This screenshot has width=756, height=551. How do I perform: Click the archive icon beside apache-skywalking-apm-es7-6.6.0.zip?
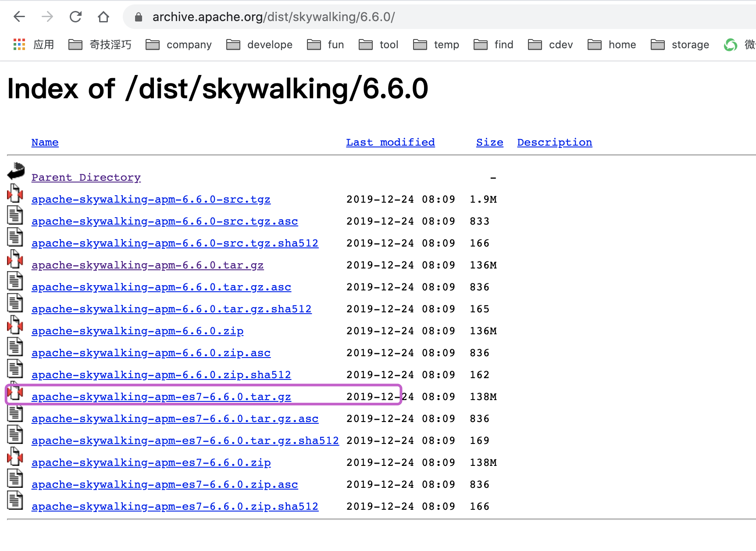coord(15,456)
